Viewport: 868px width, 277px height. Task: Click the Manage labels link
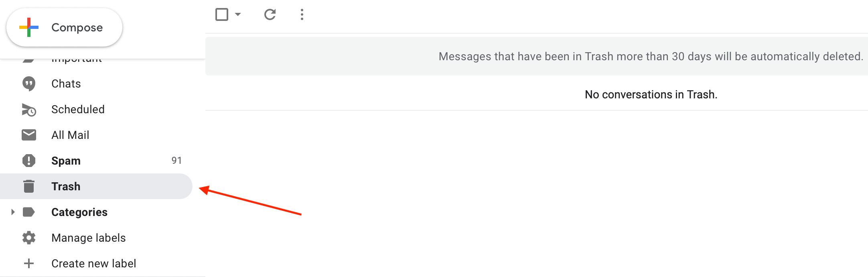click(88, 238)
